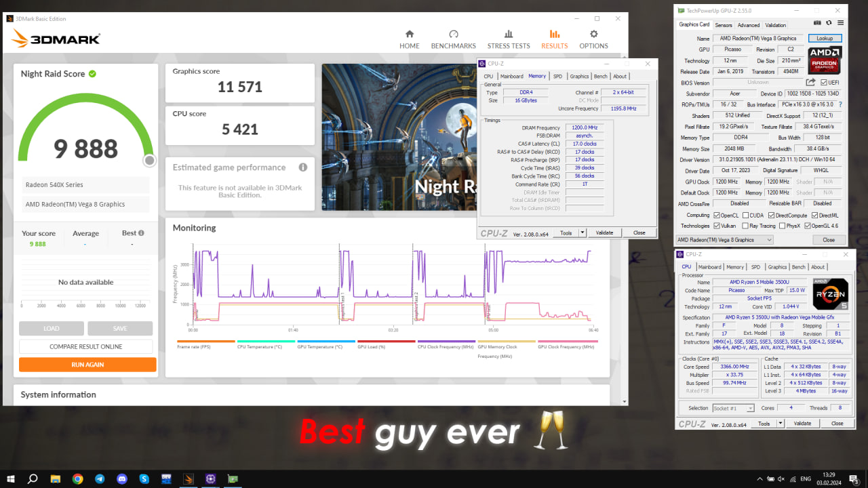Toggle the OpenCL checkbox in GPU-Z
This screenshot has height=488, width=868.
[717, 216]
